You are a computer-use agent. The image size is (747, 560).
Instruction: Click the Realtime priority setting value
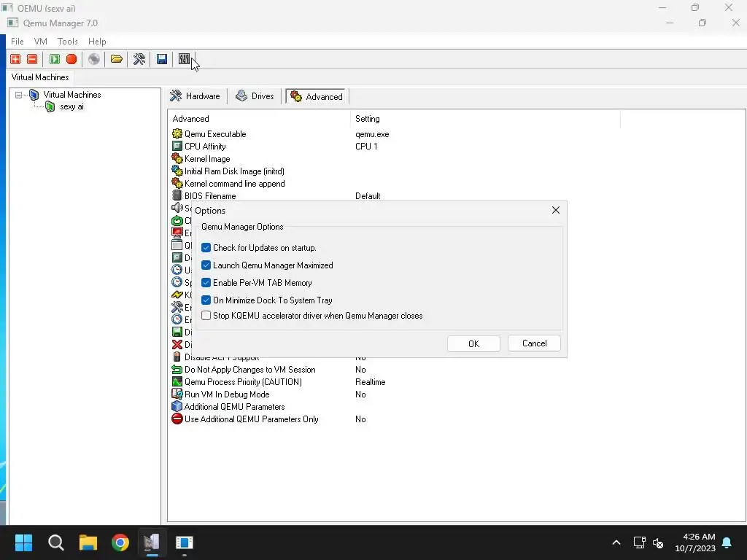370,382
